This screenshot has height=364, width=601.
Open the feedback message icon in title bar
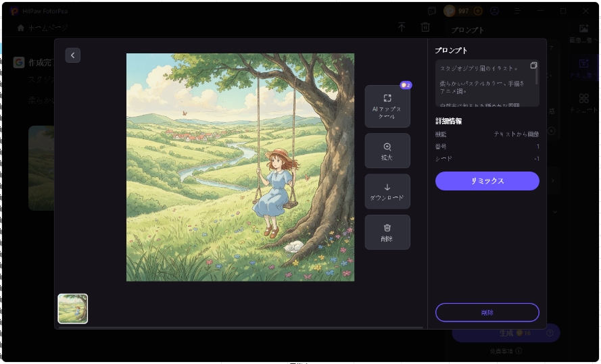click(432, 11)
